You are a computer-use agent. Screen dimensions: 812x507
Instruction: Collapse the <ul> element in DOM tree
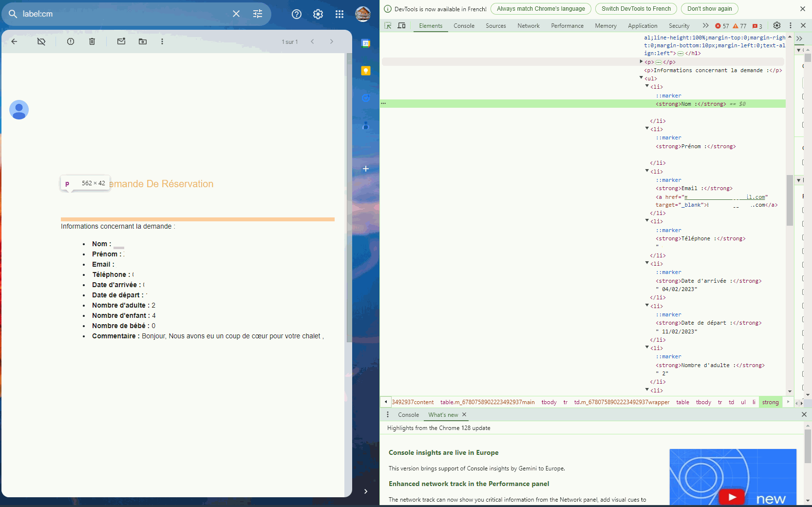coord(641,78)
